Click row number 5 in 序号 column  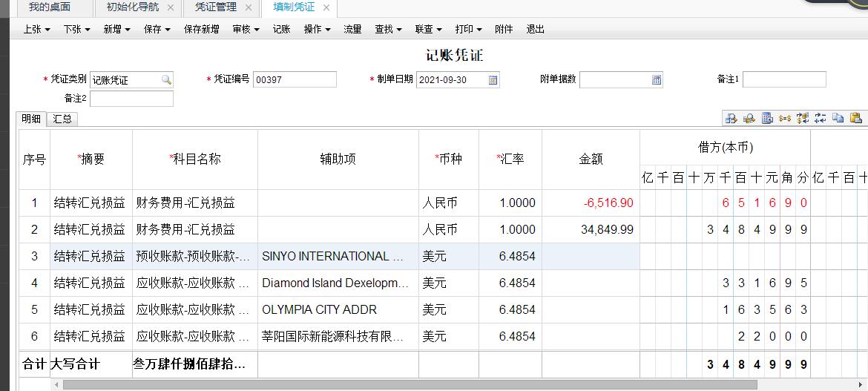(34, 309)
